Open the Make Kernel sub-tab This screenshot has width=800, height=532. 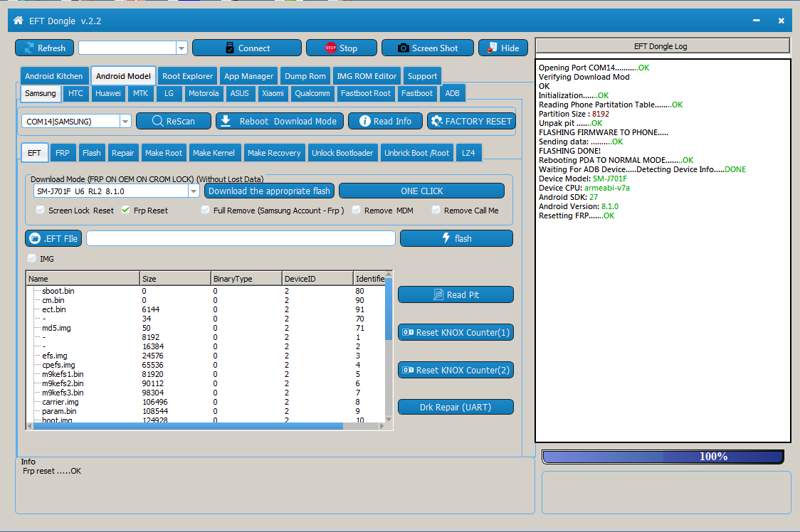[x=214, y=153]
